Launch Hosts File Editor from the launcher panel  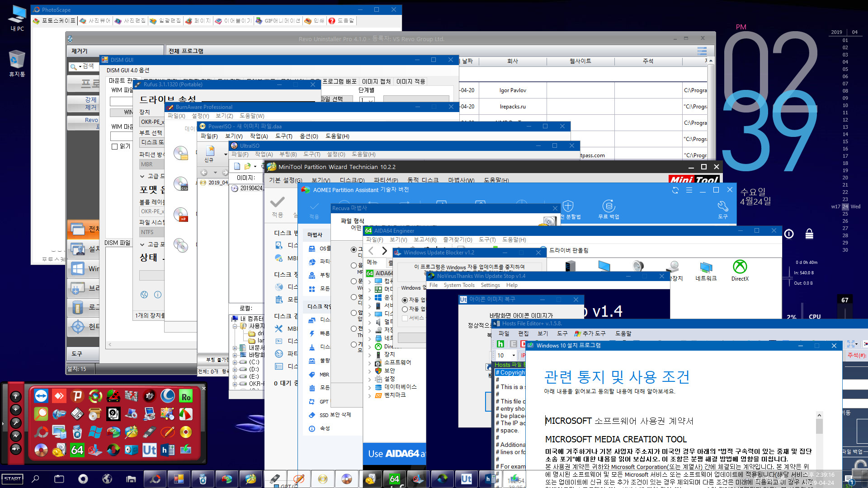pyautogui.click(x=168, y=450)
